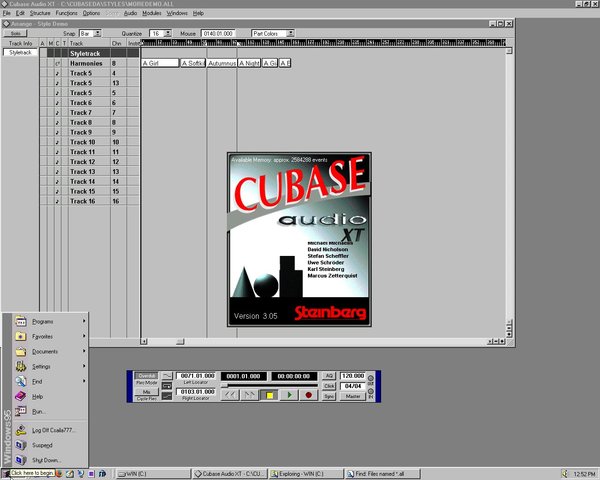Click the note class icon for Track 10

57,142
